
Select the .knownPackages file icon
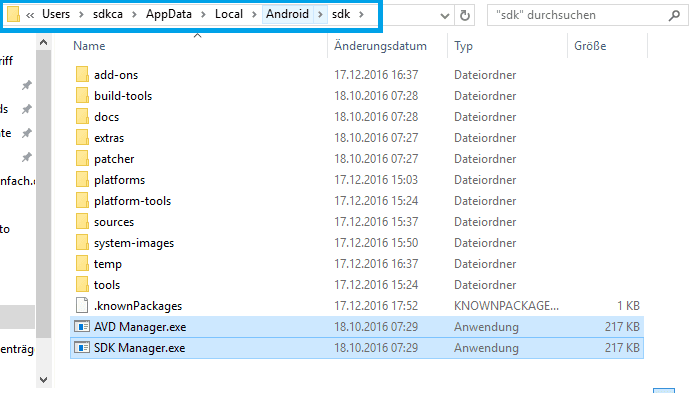(x=82, y=305)
